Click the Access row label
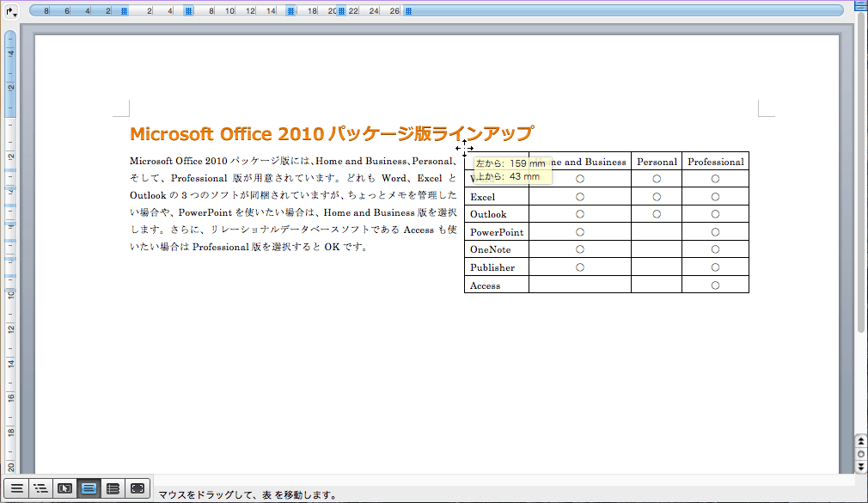Viewport: 868px width, 503px height. point(485,285)
